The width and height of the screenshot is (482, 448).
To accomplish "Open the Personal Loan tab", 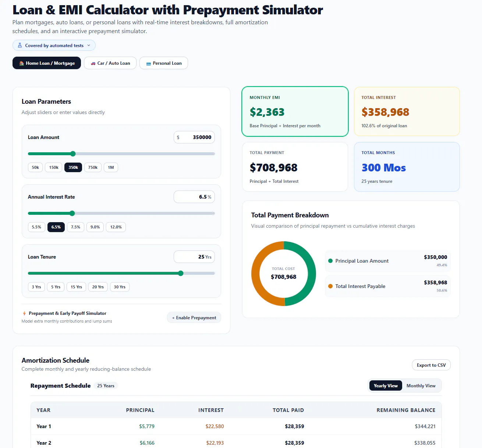I will 164,63.
